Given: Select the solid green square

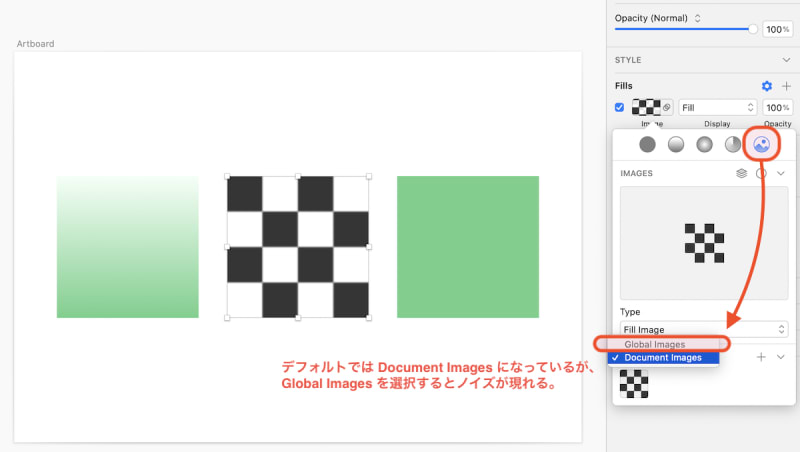Looking at the screenshot, I should 468,247.
